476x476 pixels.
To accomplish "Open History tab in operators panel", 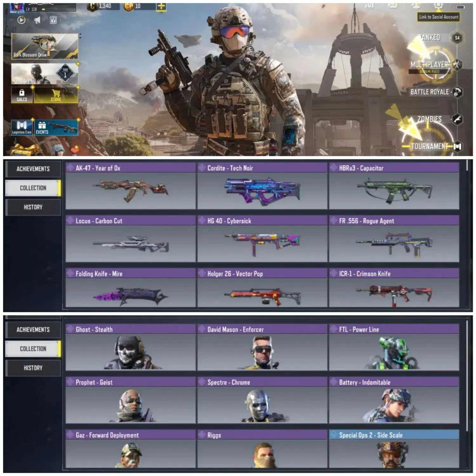I will pos(33,368).
